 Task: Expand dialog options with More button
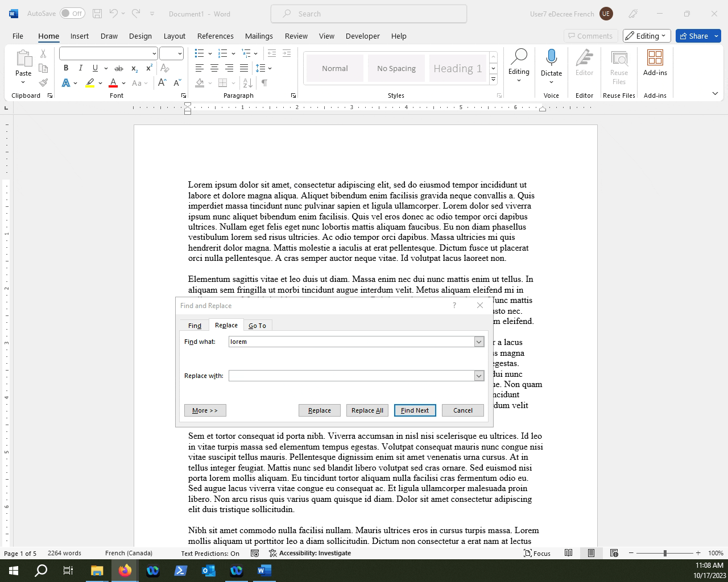tap(205, 410)
